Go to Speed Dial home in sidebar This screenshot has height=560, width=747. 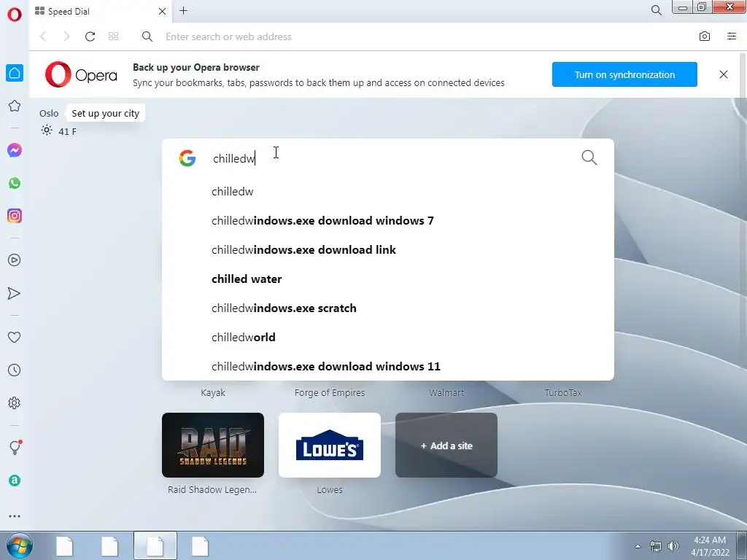[15, 73]
